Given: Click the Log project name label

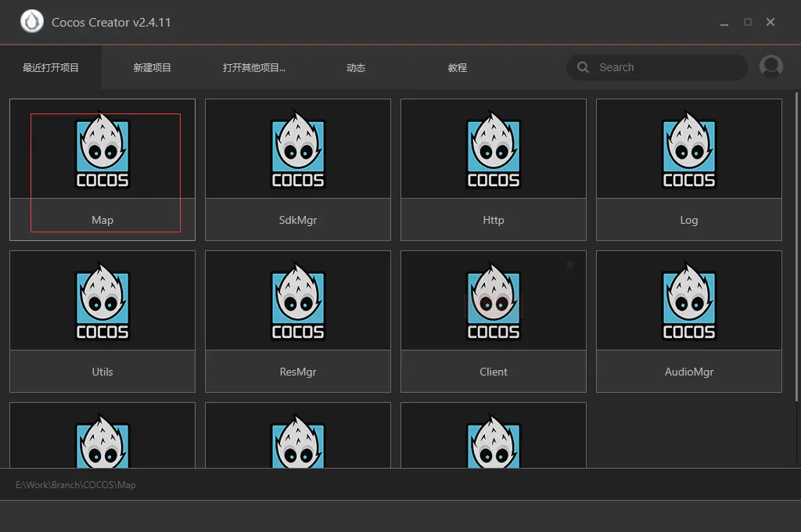Looking at the screenshot, I should click(689, 220).
